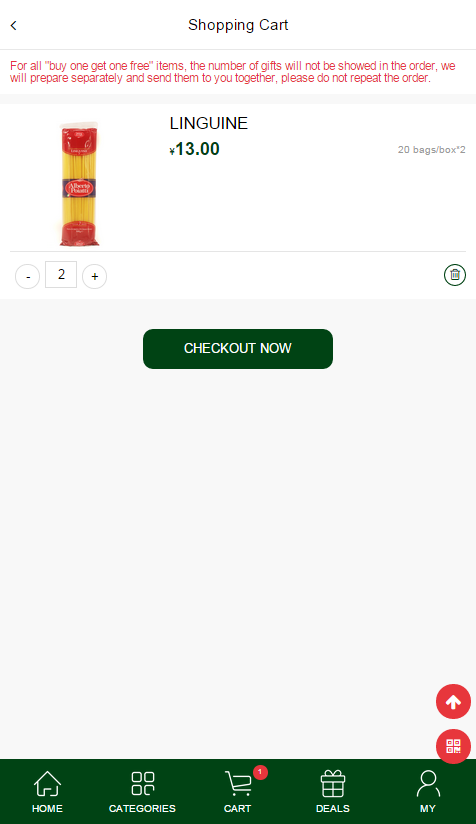Viewport: 476px width, 824px height.
Task: Go to the My profile tab
Action: 428,791
